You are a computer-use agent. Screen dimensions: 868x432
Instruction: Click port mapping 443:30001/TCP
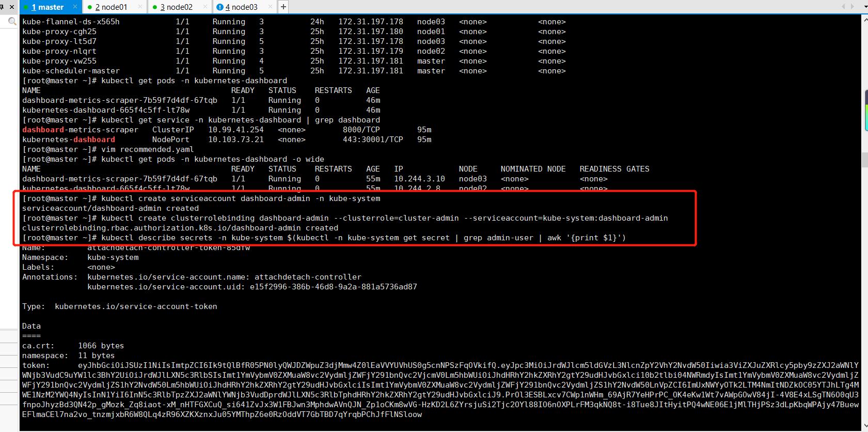pos(373,140)
